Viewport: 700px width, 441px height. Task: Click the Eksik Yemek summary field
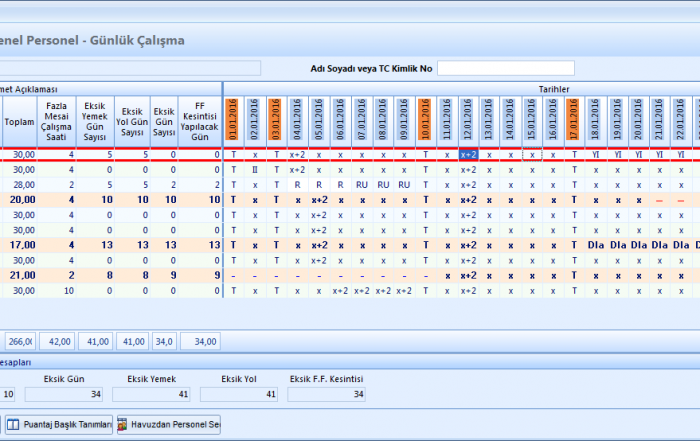(x=151, y=394)
